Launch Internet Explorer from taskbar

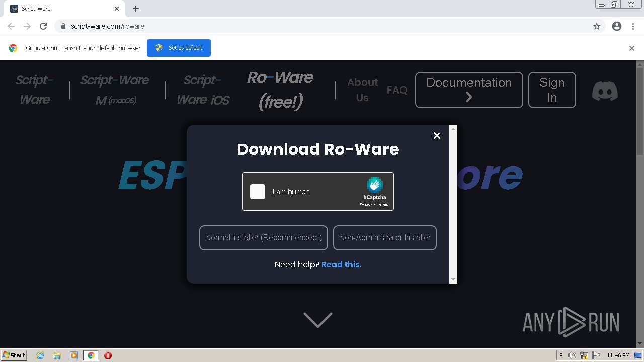point(40,355)
